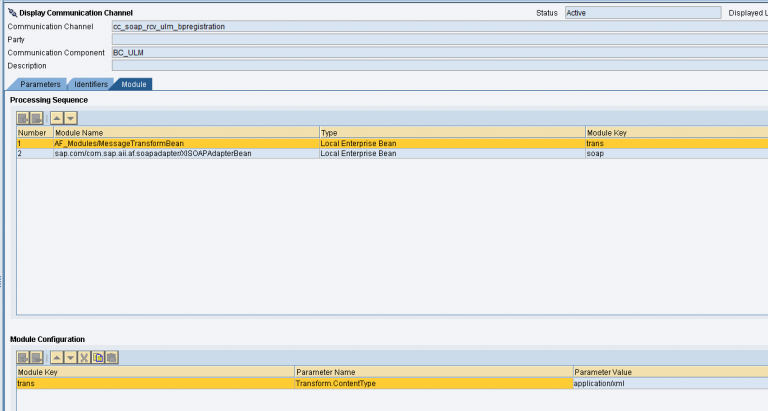Viewport: 768px width, 411px height.
Task: Click delete row icon in Processing Sequence toolbar
Action: coord(37,118)
